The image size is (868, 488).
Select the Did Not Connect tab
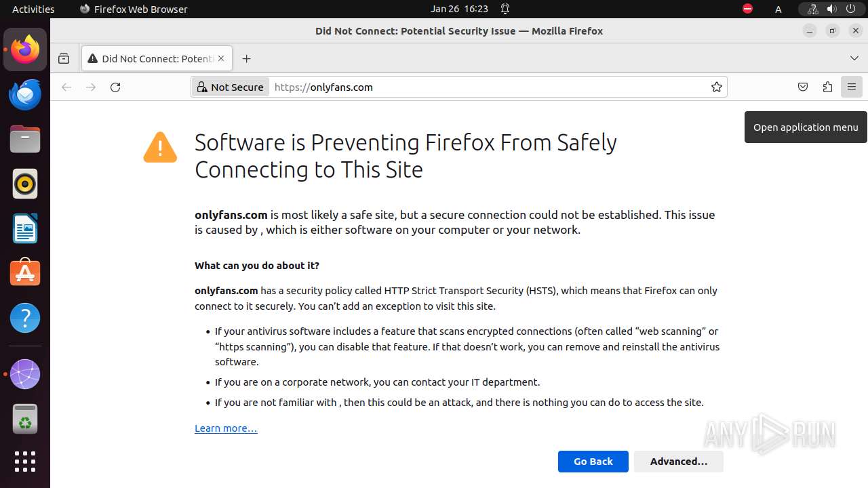coord(157,58)
